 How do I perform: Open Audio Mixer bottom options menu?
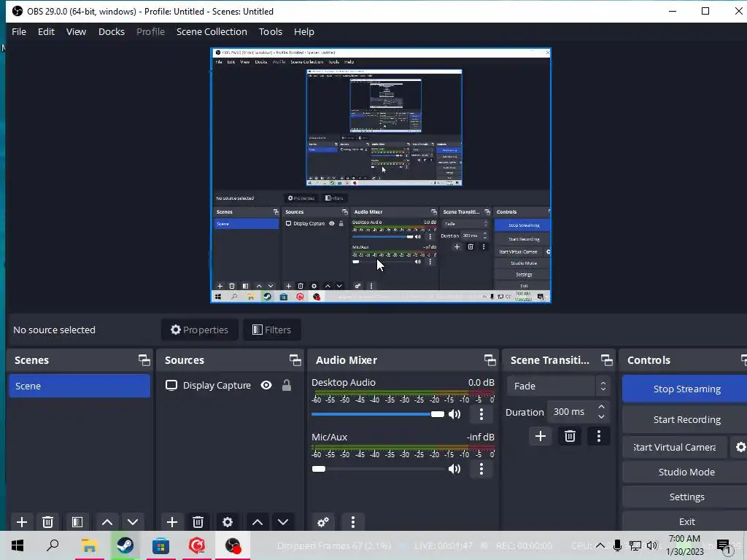353,522
